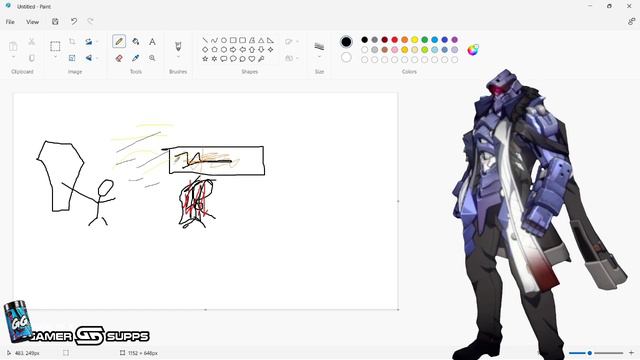The height and width of the screenshot is (360, 640).
Task: Open the Resize and skew tool
Action: 72,58
